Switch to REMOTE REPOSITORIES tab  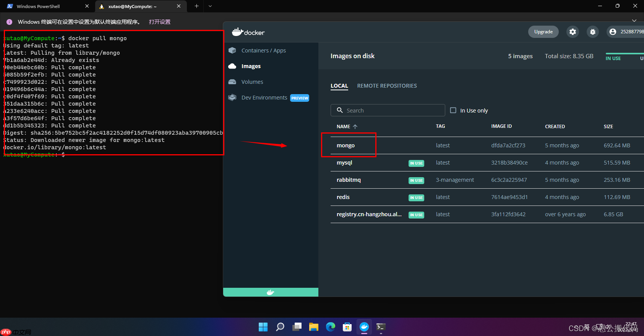[387, 86]
